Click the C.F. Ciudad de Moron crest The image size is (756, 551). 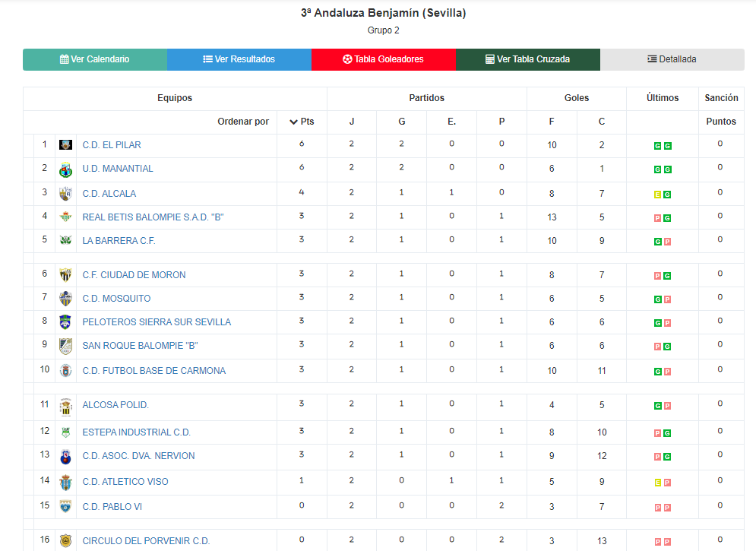click(65, 275)
